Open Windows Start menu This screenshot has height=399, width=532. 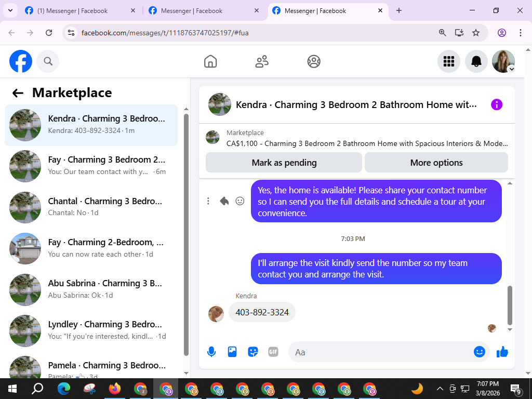click(12, 389)
